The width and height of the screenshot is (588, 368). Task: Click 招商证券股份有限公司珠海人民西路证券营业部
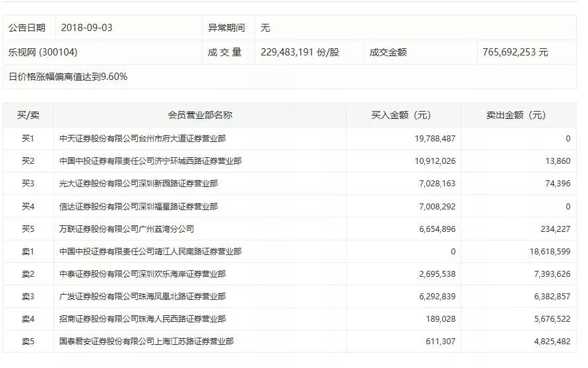143,319
